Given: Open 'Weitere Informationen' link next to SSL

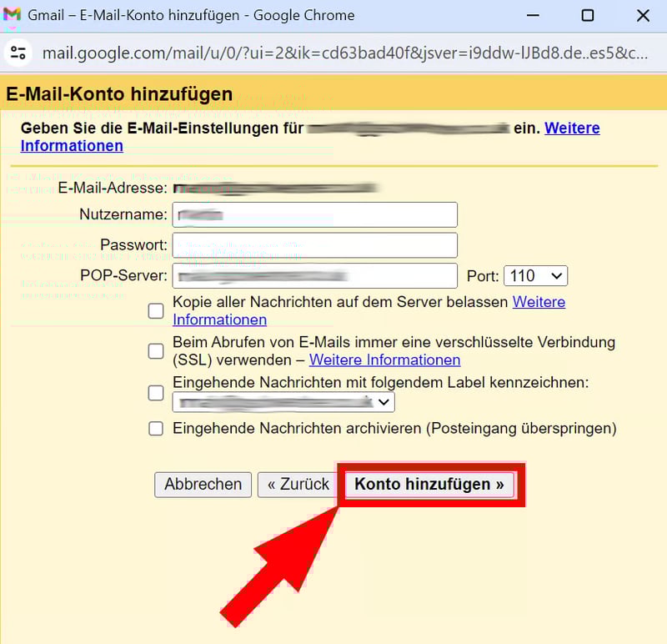Looking at the screenshot, I should pos(384,360).
